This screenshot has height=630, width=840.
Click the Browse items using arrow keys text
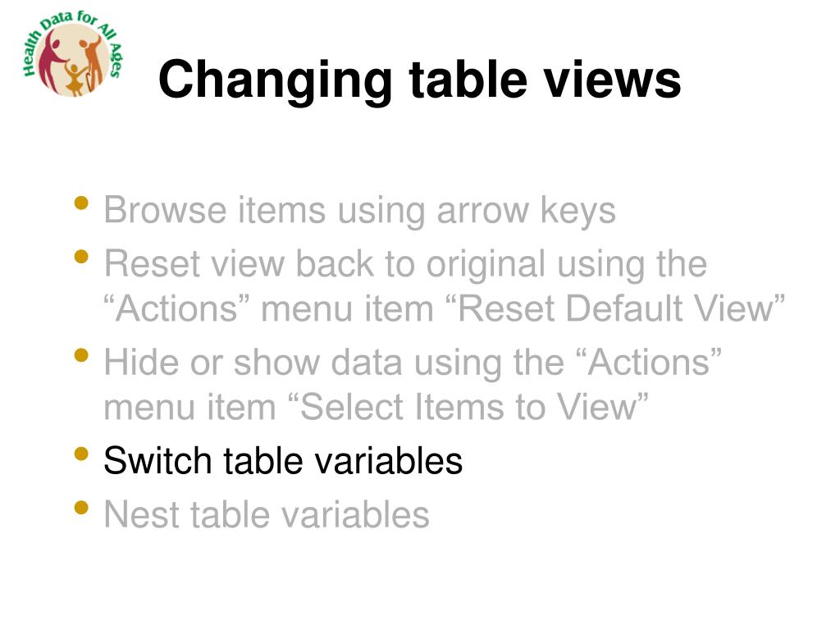point(359,211)
